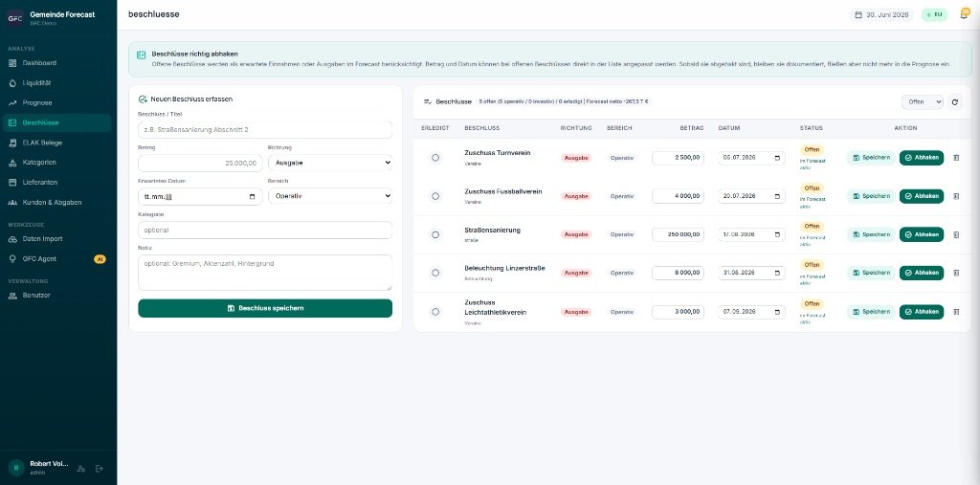
Task: Open the date picker icon for 20.07.2026
Action: pyautogui.click(x=777, y=196)
